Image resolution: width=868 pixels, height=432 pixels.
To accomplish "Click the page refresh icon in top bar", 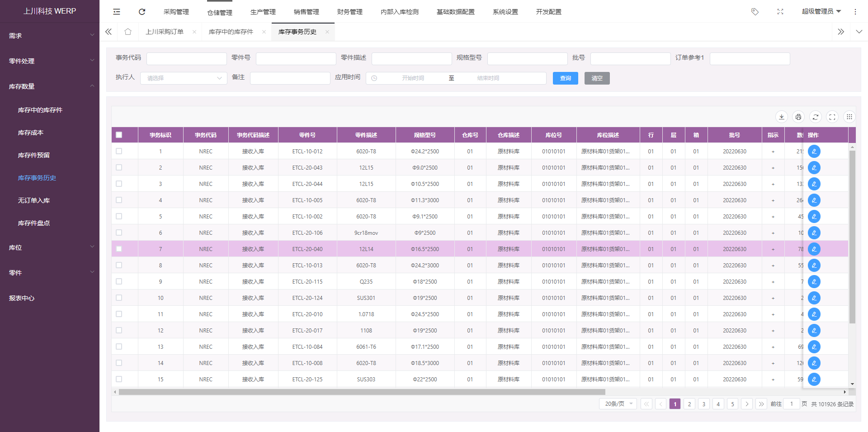I will (142, 12).
